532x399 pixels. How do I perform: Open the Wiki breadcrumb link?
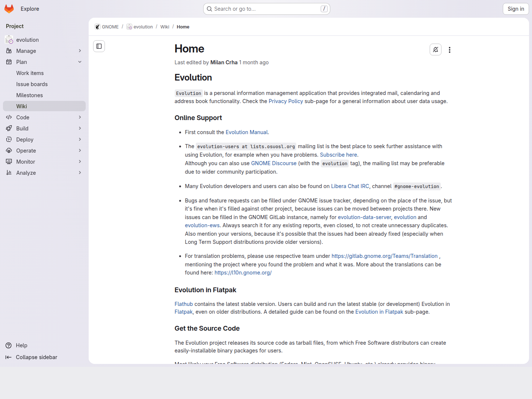click(x=165, y=27)
